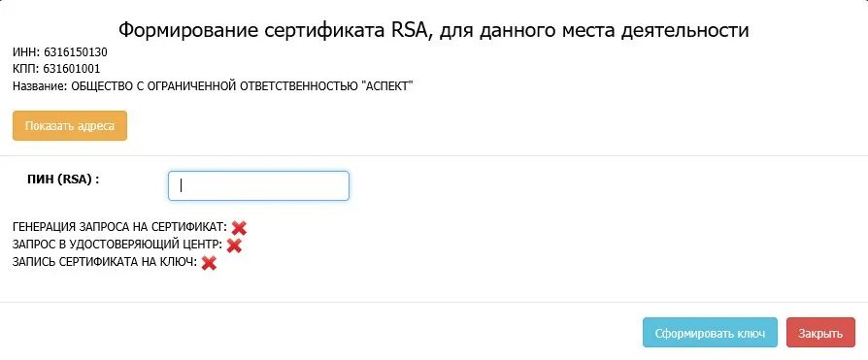Click red X beside ЗАПРОС В УДОСТОВЕРЯЮЩИЙ ЦЕНТР
This screenshot has height=360, width=868.
[234, 245]
